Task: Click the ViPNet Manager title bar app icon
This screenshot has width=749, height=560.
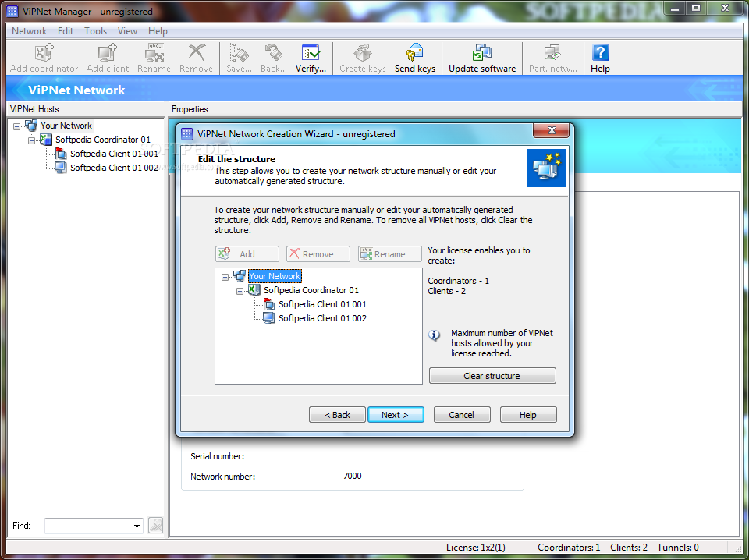Action: coord(12,11)
